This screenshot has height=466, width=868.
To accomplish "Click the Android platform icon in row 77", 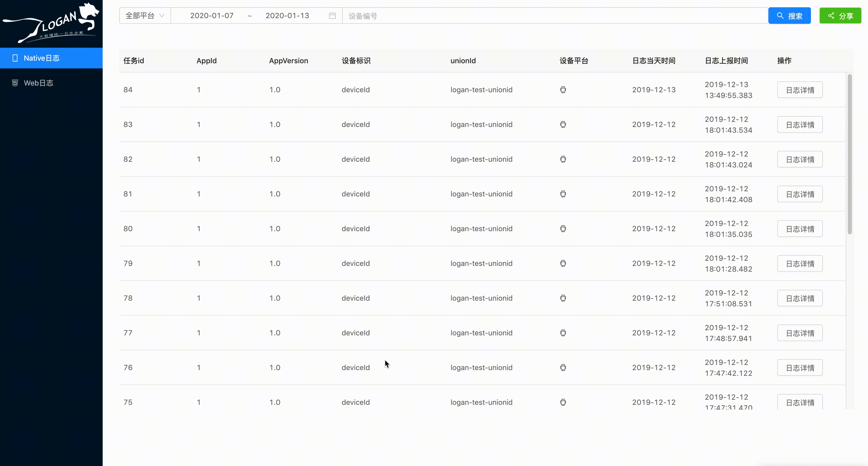I will coord(563,333).
